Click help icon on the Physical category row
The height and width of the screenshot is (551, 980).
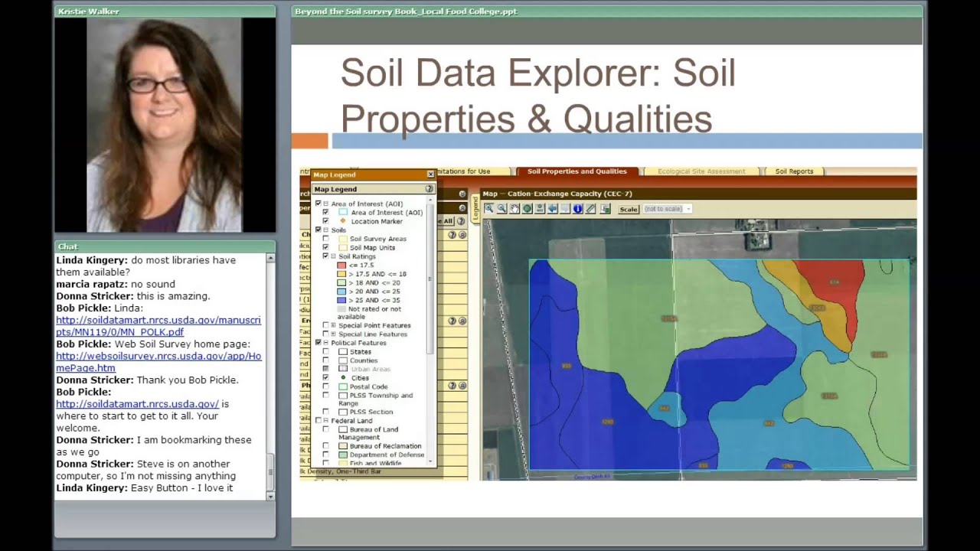click(x=452, y=386)
